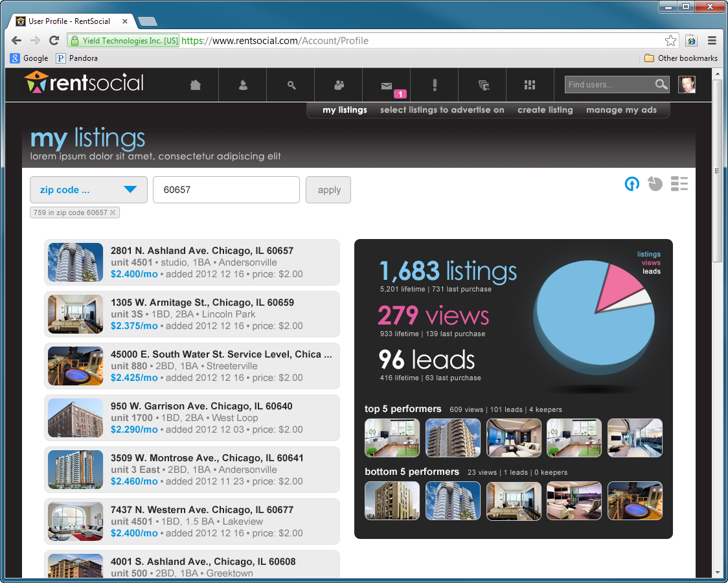Open the messages envelope icon

pos(386,86)
